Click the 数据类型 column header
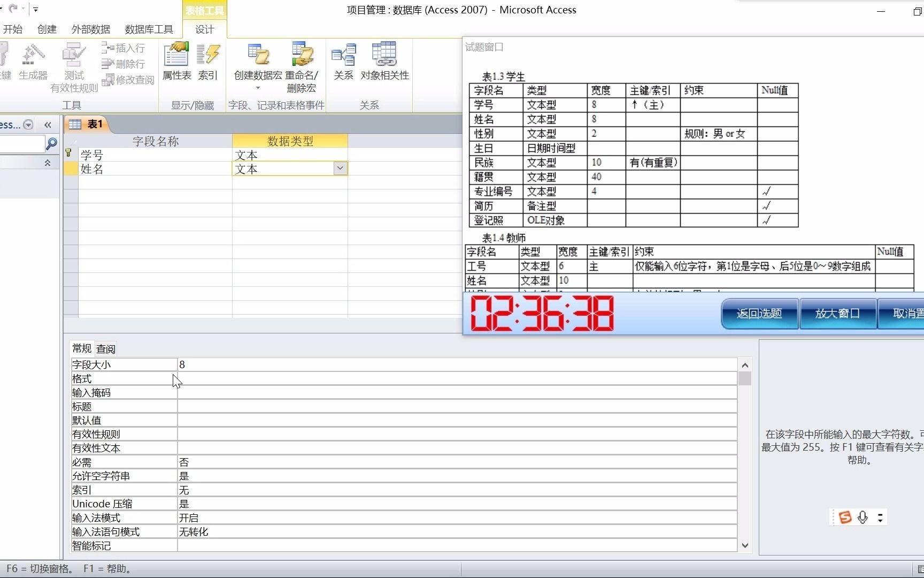Viewport: 924px width, 578px height. 290,141
